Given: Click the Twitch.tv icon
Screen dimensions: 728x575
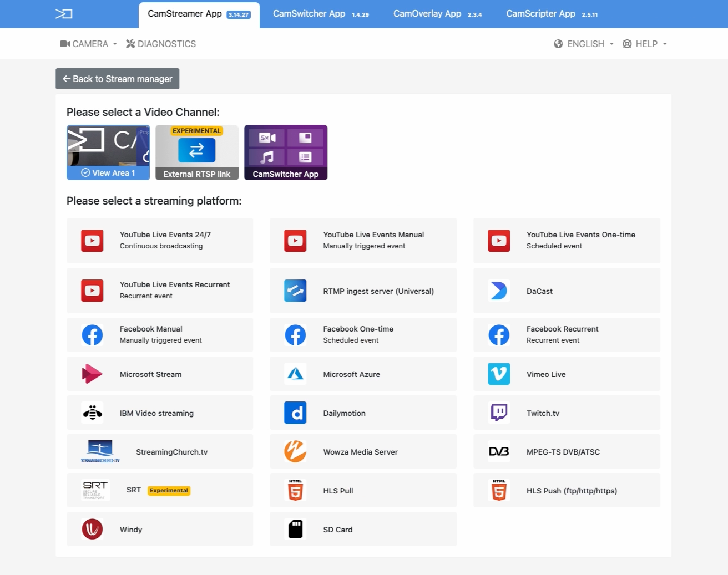Looking at the screenshot, I should [x=499, y=413].
